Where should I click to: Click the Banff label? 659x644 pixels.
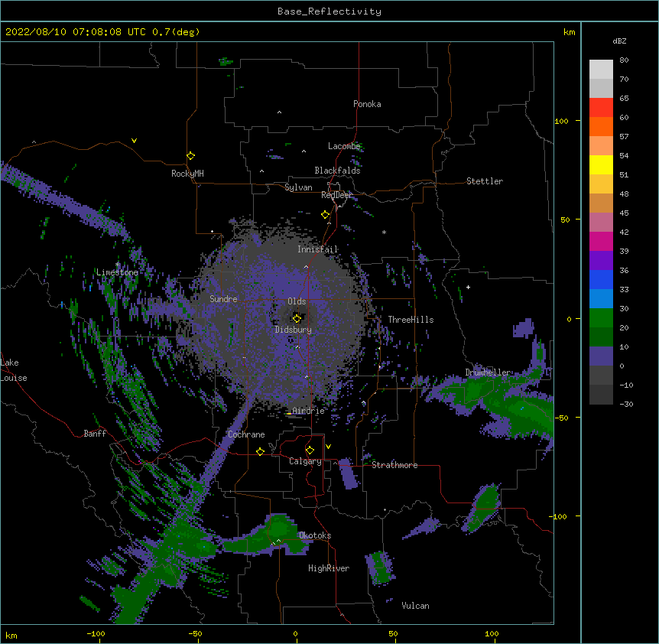click(x=95, y=434)
